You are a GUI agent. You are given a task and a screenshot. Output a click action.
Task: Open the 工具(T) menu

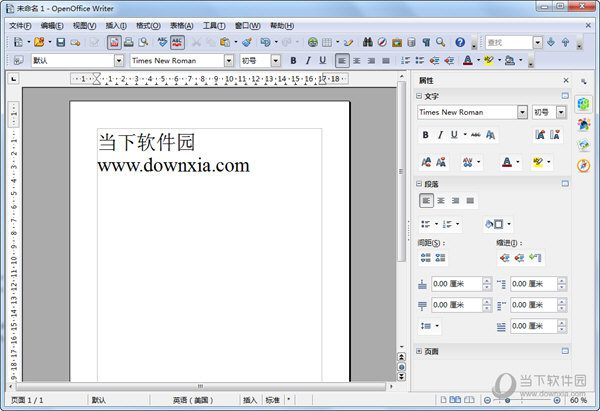214,26
